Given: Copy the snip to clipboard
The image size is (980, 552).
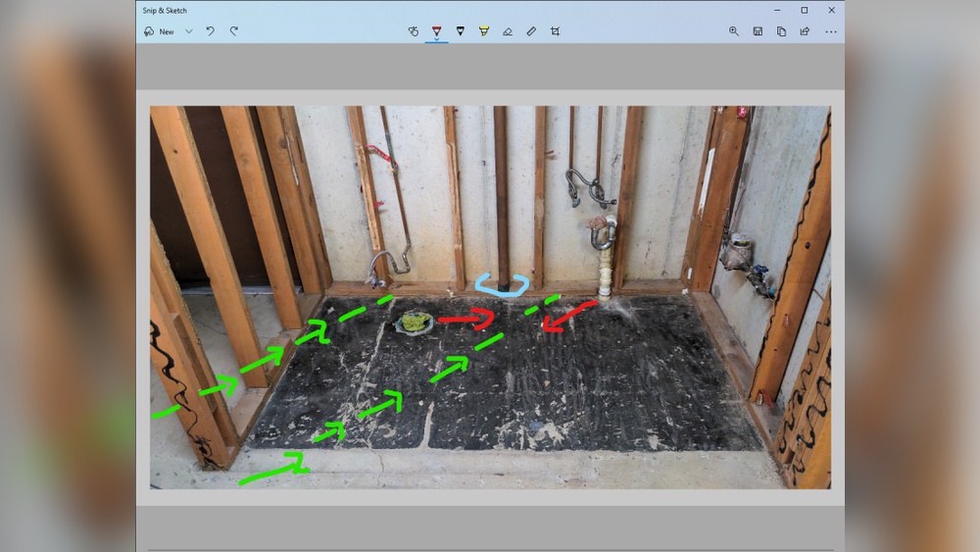Looking at the screenshot, I should pyautogui.click(x=781, y=31).
